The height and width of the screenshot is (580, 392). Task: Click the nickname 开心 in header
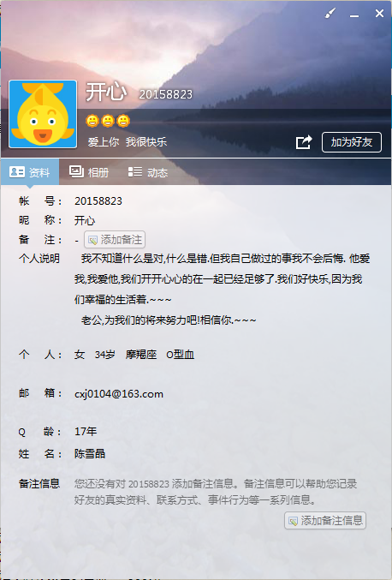(x=106, y=92)
